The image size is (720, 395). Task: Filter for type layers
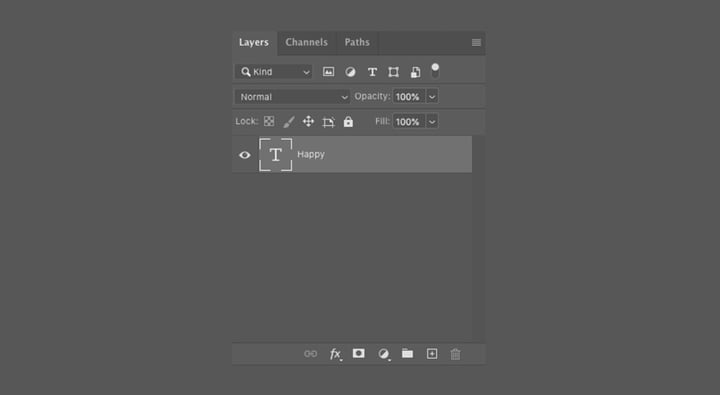372,72
